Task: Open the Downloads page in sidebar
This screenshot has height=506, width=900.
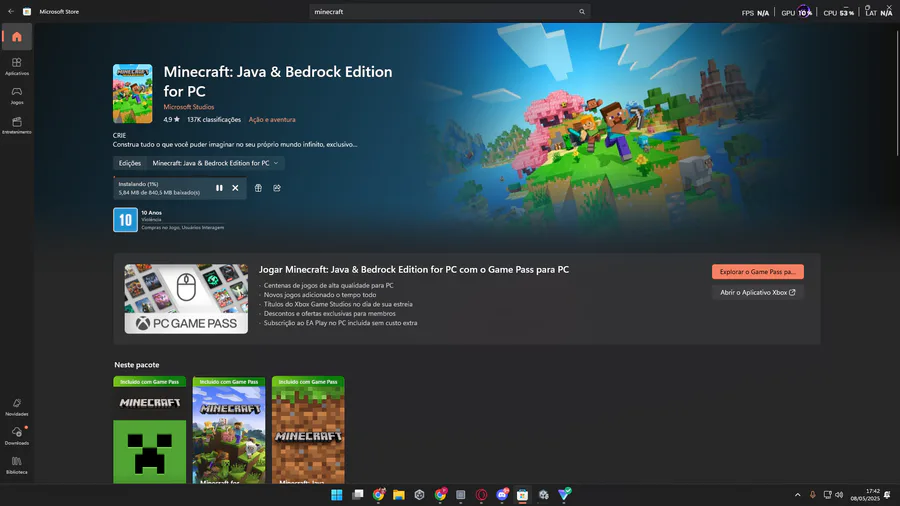Action: pyautogui.click(x=17, y=436)
